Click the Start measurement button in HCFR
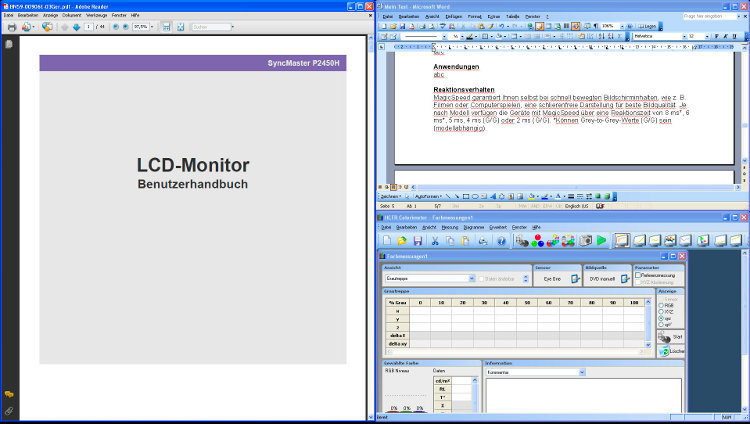This screenshot has height=424, width=750. click(670, 337)
